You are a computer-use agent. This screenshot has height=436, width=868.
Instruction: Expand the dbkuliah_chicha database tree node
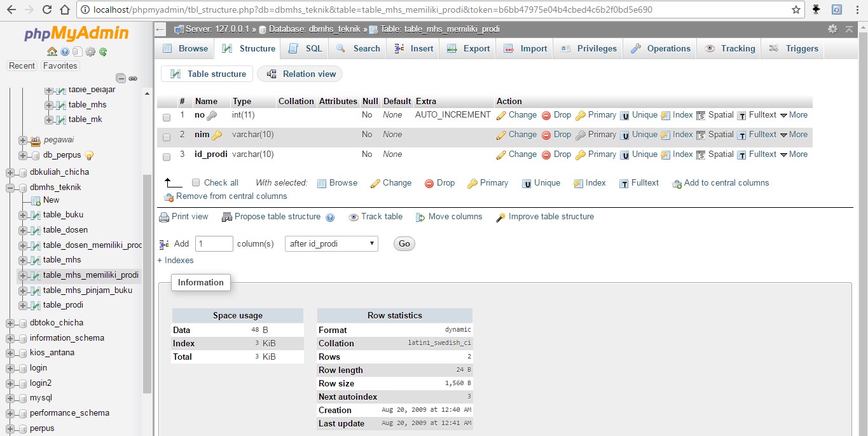tap(10, 172)
